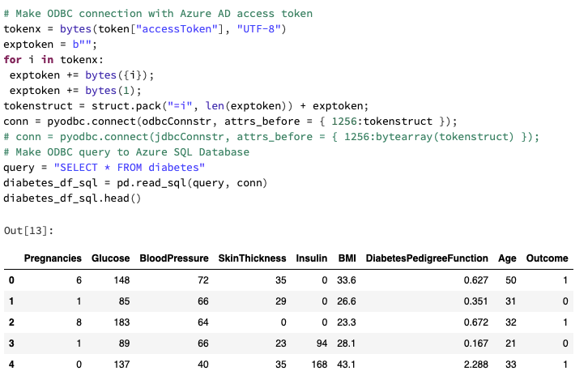Click BMI value 28.1

346,343
